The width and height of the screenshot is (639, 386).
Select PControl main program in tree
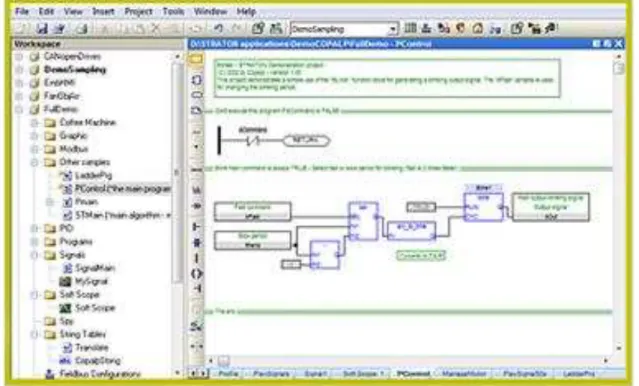tap(122, 189)
